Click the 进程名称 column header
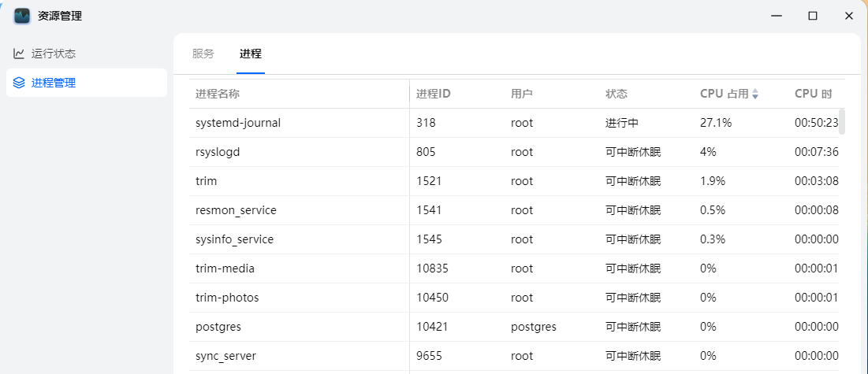Viewport: 868px width, 374px height. click(x=218, y=94)
